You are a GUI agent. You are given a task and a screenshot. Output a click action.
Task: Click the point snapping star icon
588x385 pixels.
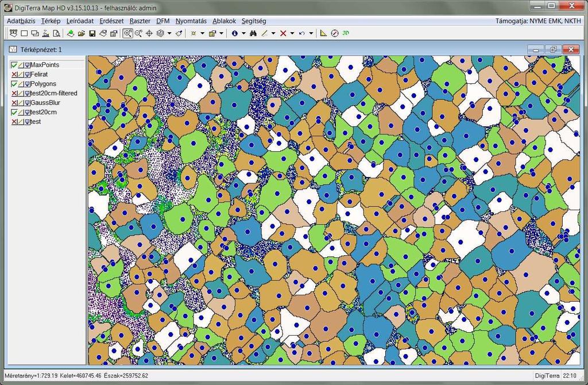pos(194,33)
